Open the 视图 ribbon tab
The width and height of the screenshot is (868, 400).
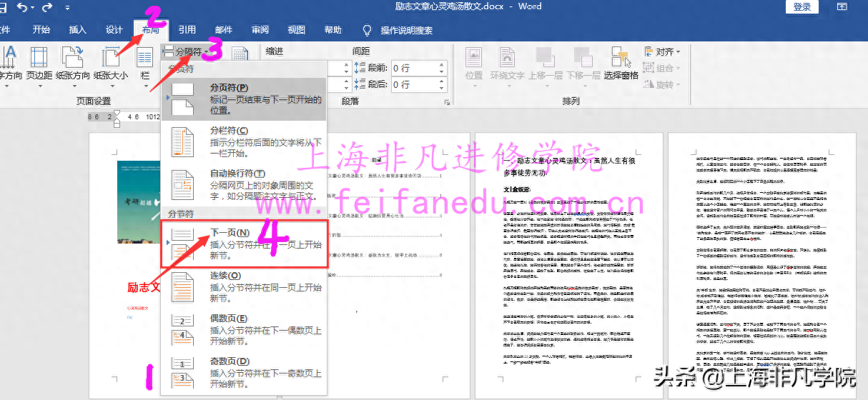pyautogui.click(x=296, y=30)
